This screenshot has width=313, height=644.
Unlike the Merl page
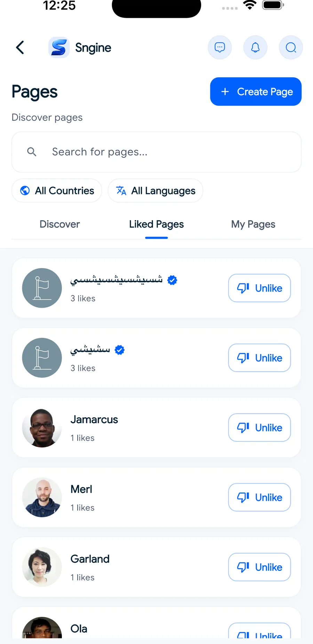[x=259, y=497]
